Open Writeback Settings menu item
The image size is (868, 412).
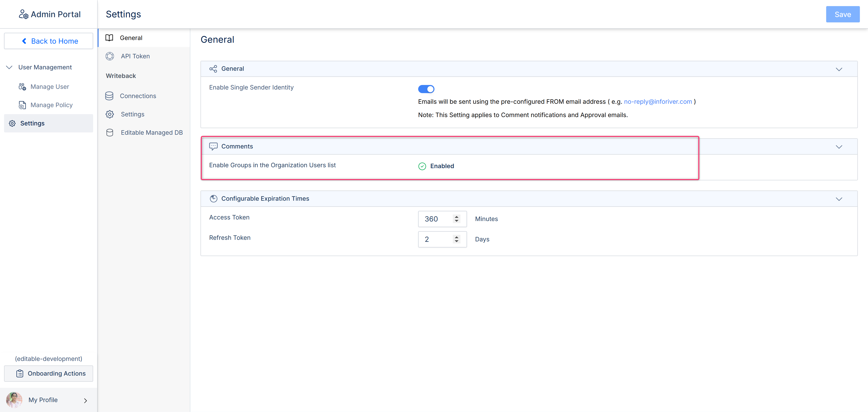[132, 114]
